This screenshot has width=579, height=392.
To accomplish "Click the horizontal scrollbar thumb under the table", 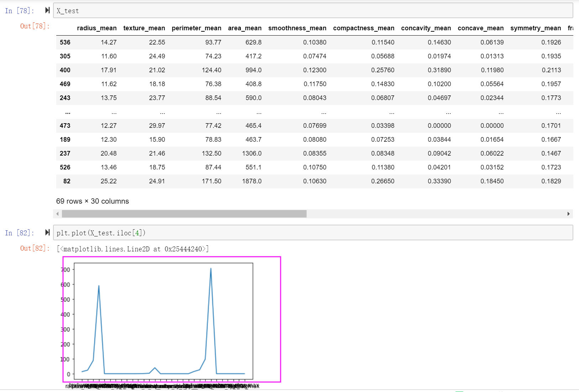I will tap(184, 214).
